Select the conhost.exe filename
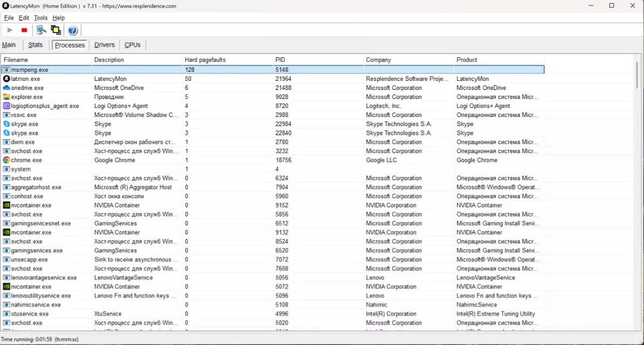644x345 pixels. click(x=27, y=196)
